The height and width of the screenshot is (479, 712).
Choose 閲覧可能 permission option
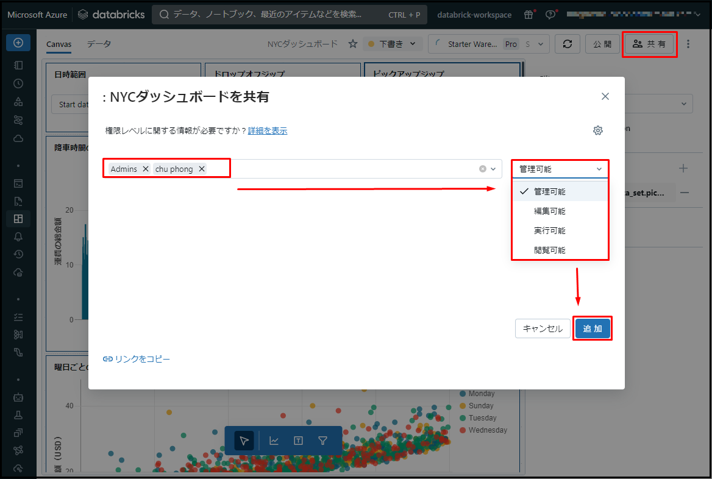coord(549,250)
